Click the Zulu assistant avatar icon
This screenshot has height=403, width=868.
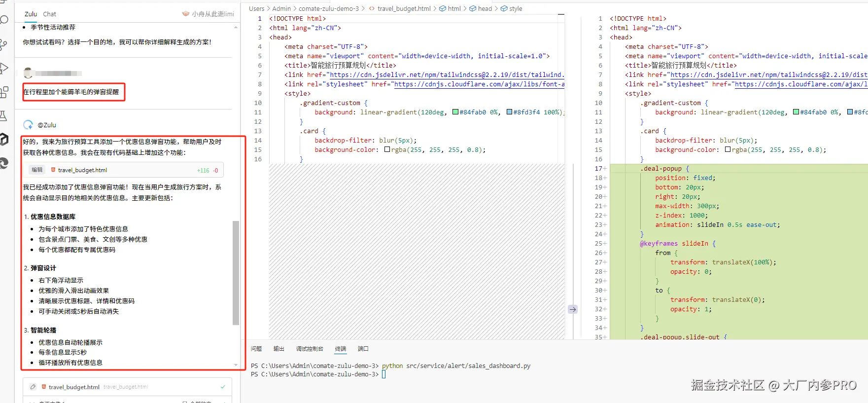tap(28, 125)
